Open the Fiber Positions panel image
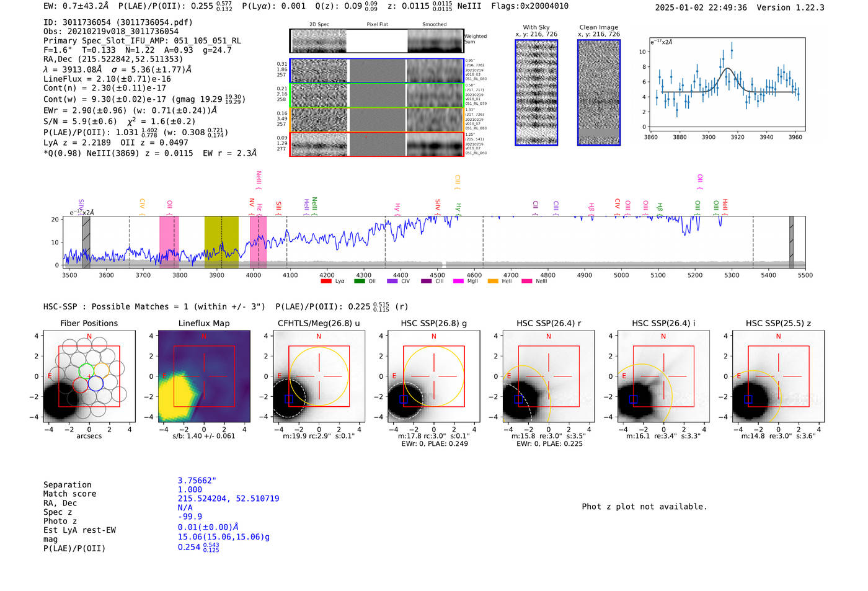868x591 pixels. pyautogui.click(x=89, y=376)
